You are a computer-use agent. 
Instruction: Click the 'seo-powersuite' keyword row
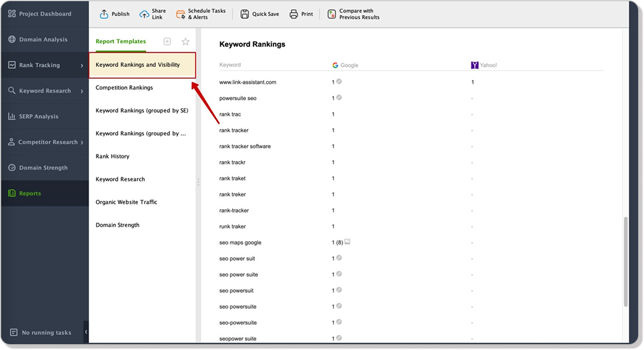[x=411, y=323]
